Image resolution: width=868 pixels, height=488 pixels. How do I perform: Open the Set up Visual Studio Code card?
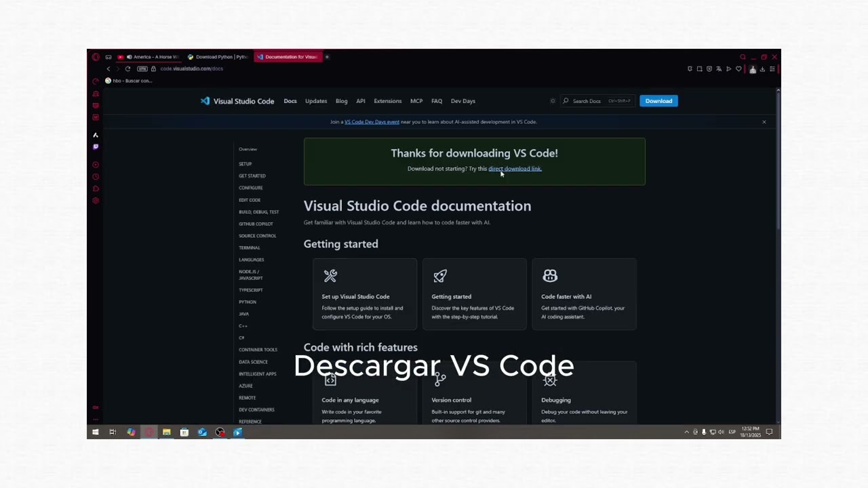[365, 294]
